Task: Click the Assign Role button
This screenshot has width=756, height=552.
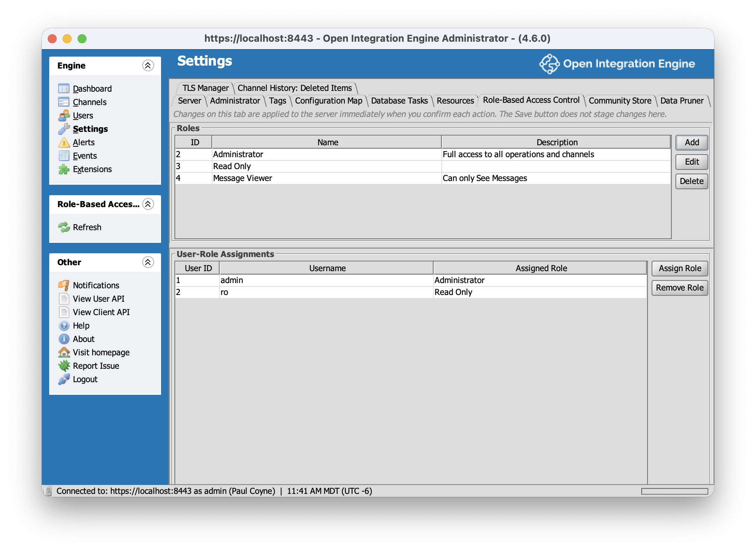Action: [x=680, y=268]
